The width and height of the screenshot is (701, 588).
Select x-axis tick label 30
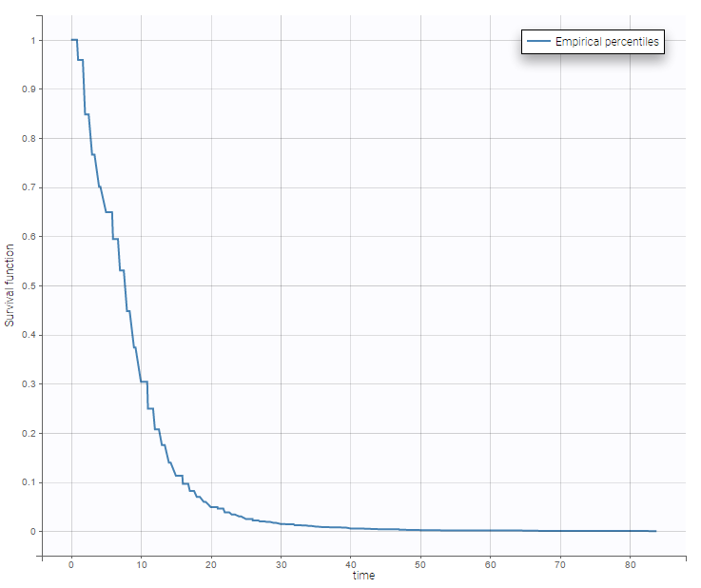pos(281,565)
